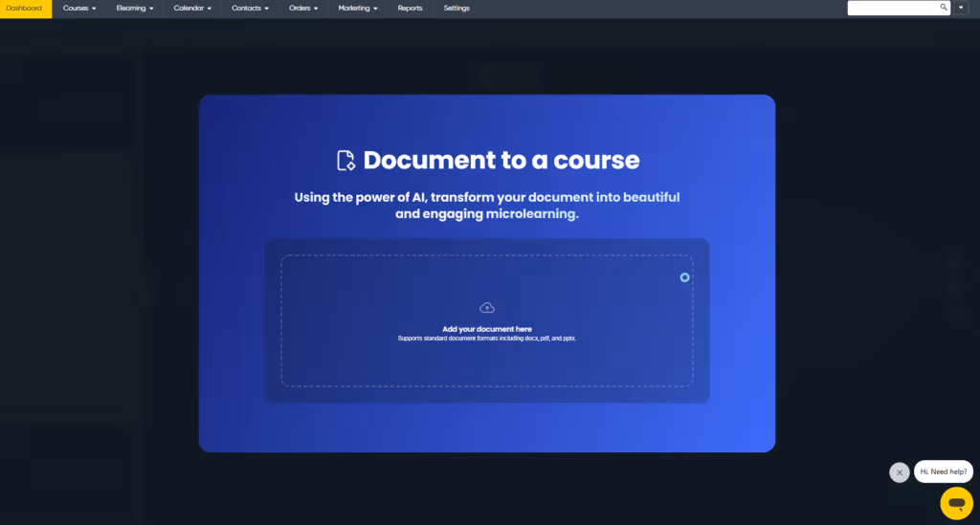Dismiss the 'Hi. Need help?' bubble

900,472
